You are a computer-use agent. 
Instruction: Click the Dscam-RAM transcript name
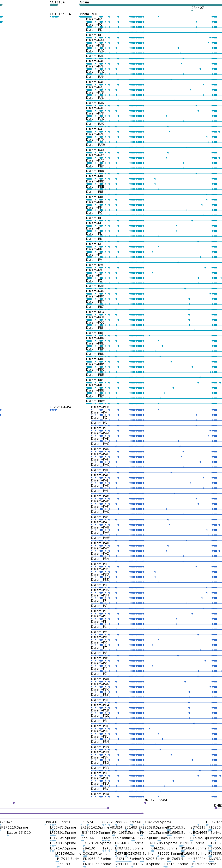(95, 103)
